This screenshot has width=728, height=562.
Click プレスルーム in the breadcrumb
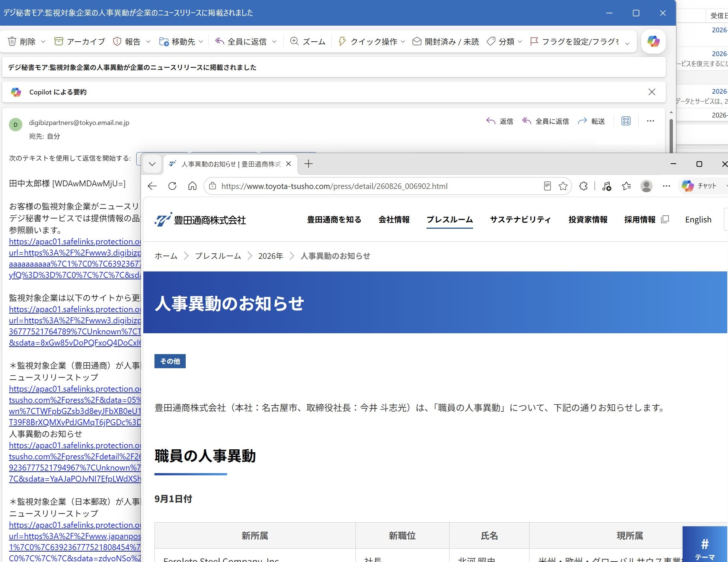[x=218, y=256]
